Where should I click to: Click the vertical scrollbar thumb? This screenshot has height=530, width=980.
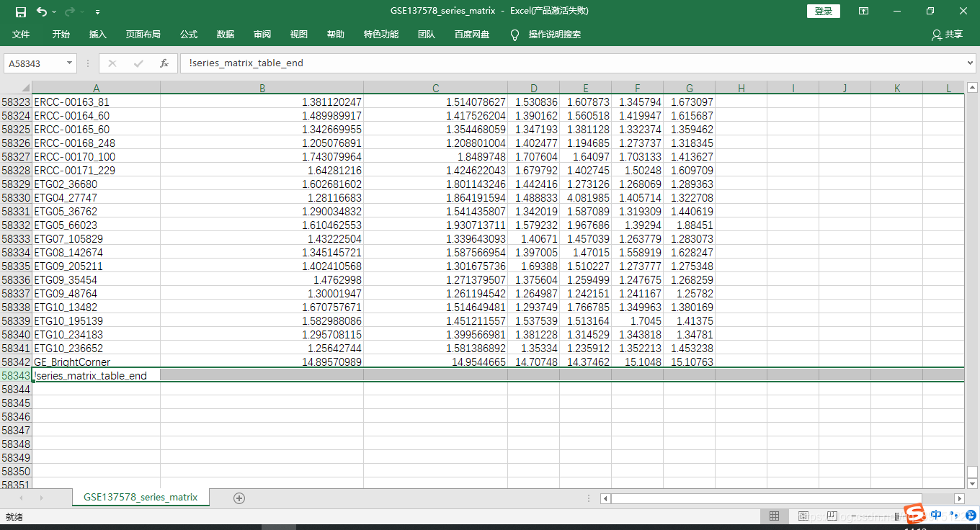click(x=972, y=472)
